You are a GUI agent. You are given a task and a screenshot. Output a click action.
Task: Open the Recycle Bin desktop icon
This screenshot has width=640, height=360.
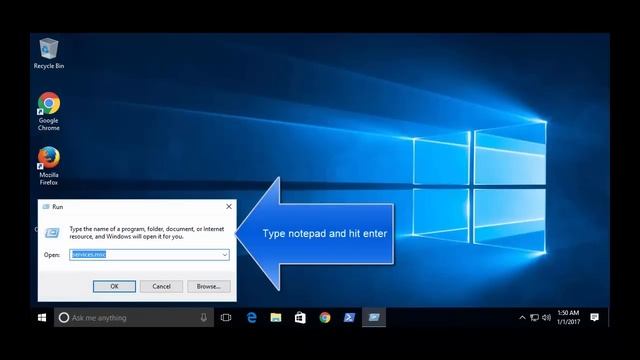[x=49, y=53]
